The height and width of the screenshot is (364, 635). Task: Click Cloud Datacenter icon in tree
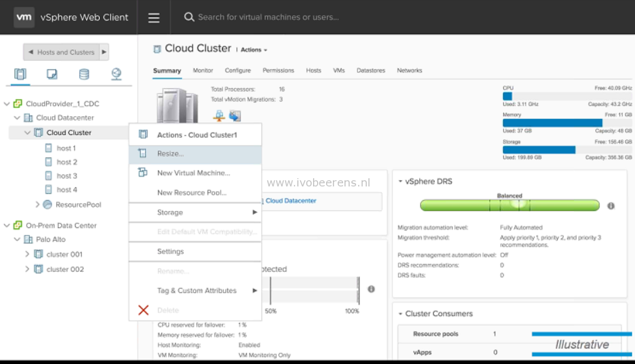28,117
